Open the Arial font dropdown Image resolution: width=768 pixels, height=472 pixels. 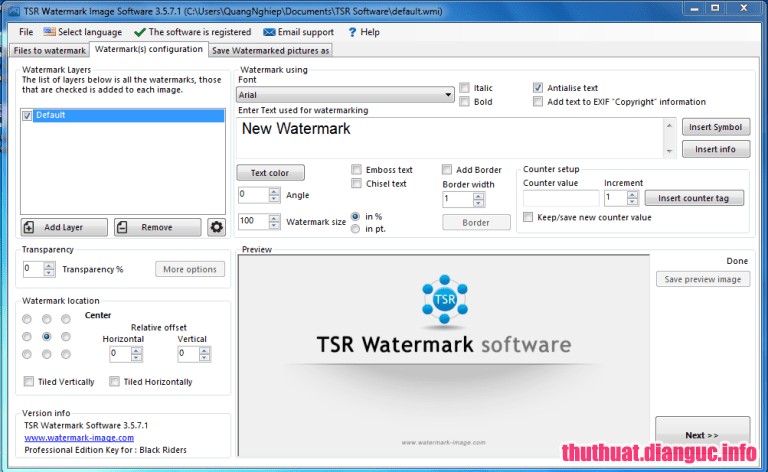click(x=345, y=94)
